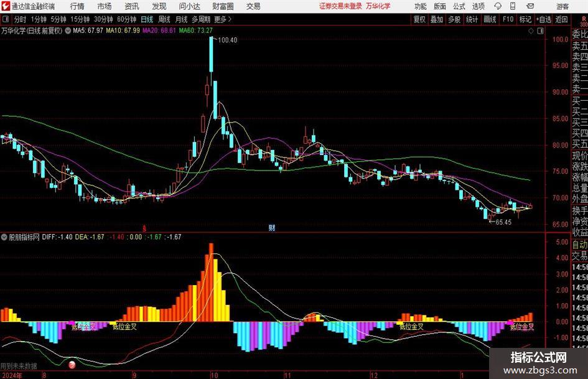
Task: Add stock with +自选 button
Action: pos(543,19)
